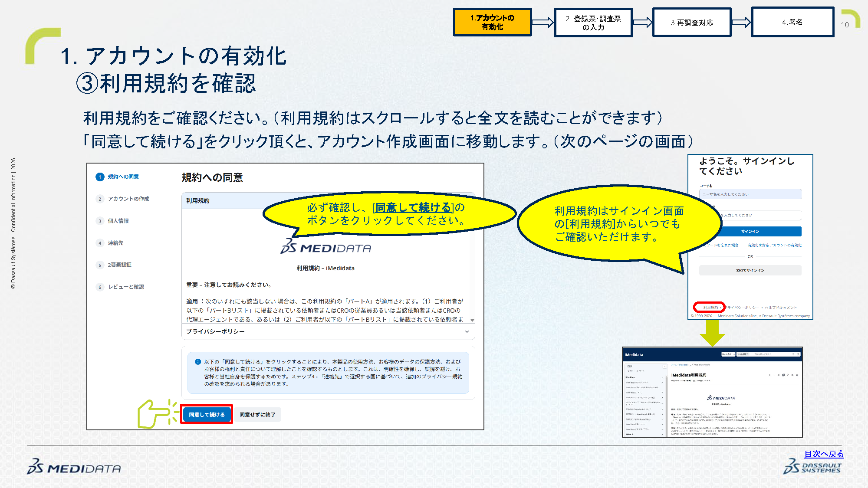Click the Medidata logo inside the 利用規約 box
This screenshot has width=868, height=488.
click(325, 246)
